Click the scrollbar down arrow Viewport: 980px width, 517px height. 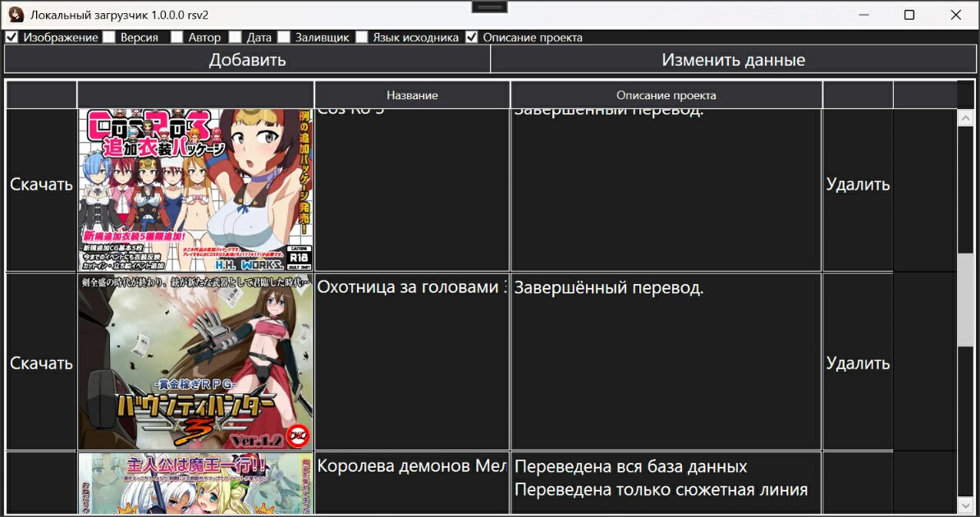tap(965, 505)
